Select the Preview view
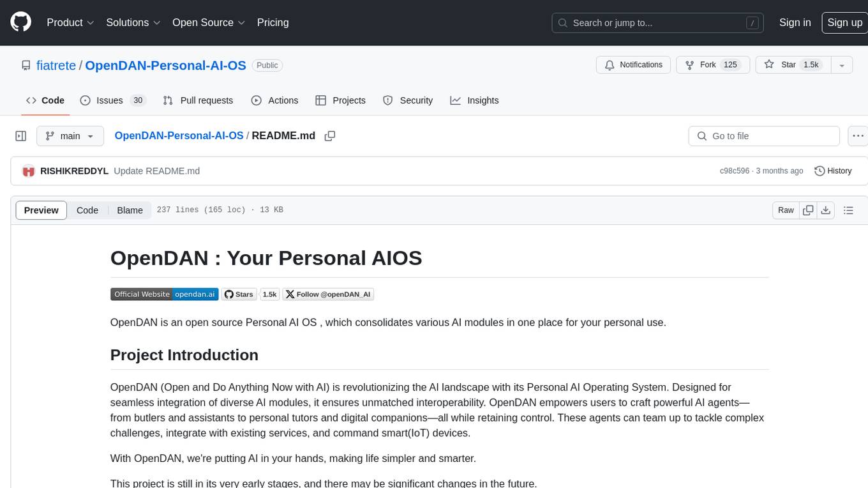This screenshot has height=488, width=868. pyautogui.click(x=41, y=210)
